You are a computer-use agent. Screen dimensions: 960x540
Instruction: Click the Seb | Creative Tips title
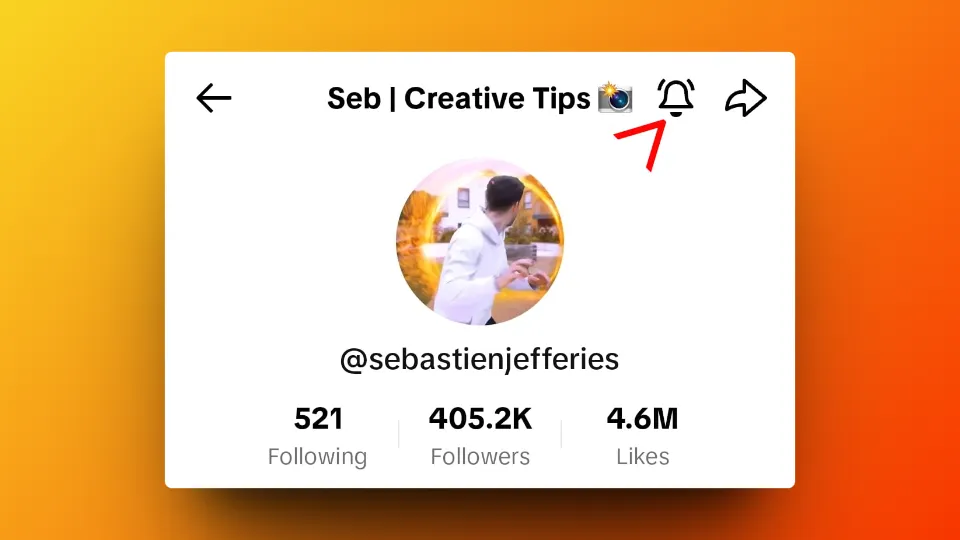pos(459,99)
